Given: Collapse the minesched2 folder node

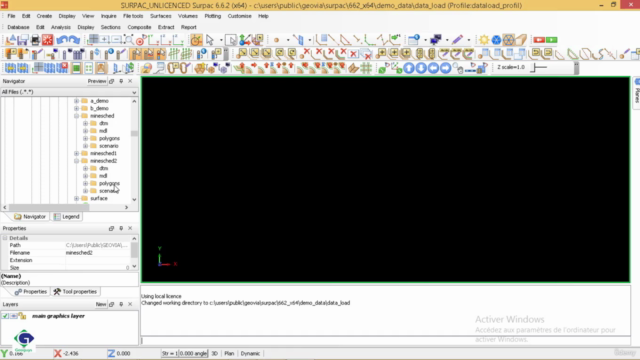Looking at the screenshot, I should point(76,161).
